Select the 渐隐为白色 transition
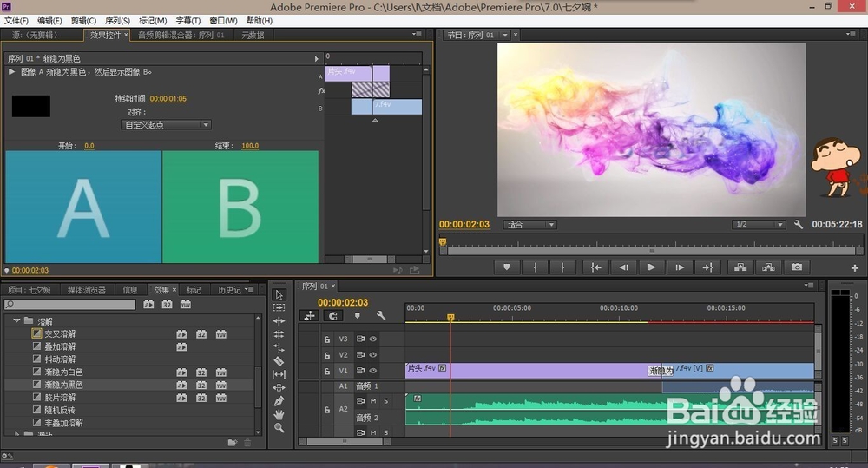 [63, 372]
